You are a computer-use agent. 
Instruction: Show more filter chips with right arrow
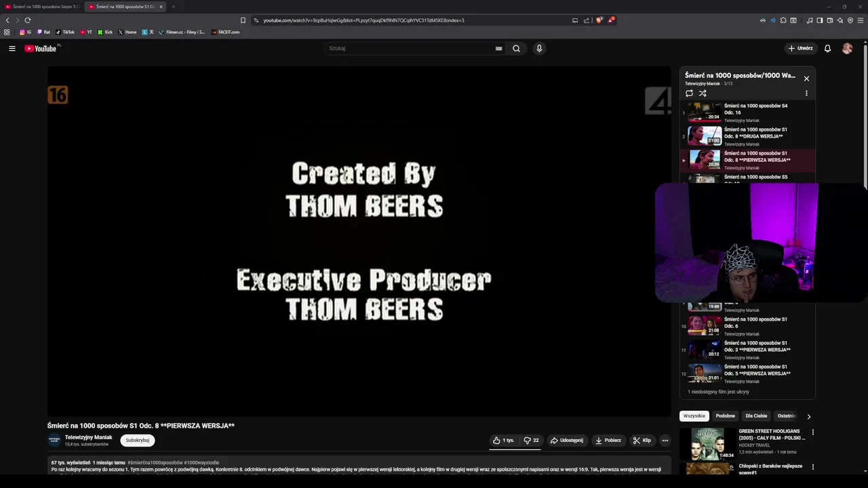click(x=808, y=416)
